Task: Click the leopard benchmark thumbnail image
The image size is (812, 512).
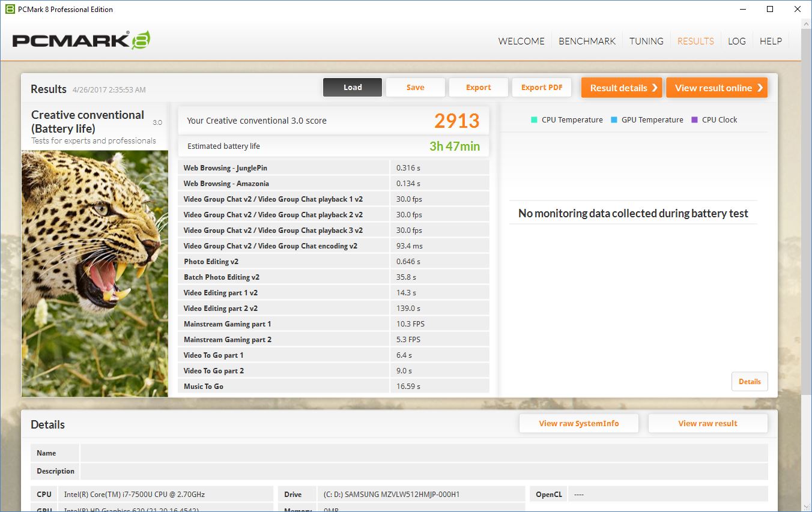Action: pyautogui.click(x=95, y=273)
